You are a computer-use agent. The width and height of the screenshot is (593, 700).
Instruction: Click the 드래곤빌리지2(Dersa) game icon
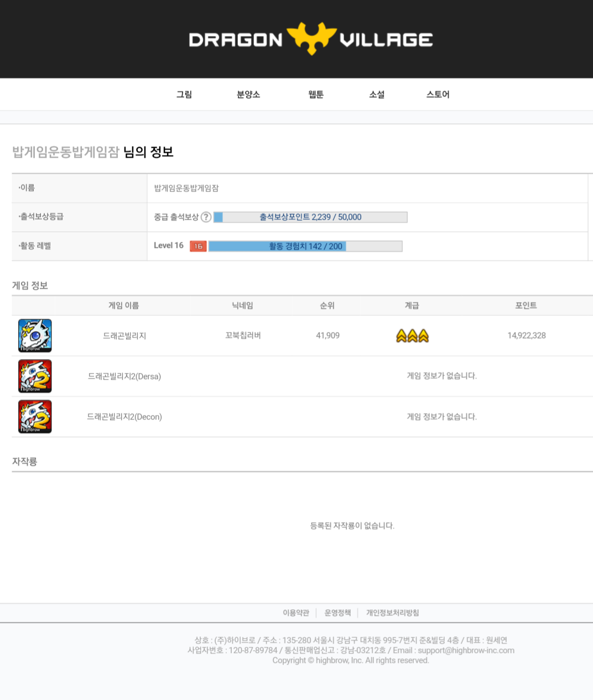tap(35, 376)
